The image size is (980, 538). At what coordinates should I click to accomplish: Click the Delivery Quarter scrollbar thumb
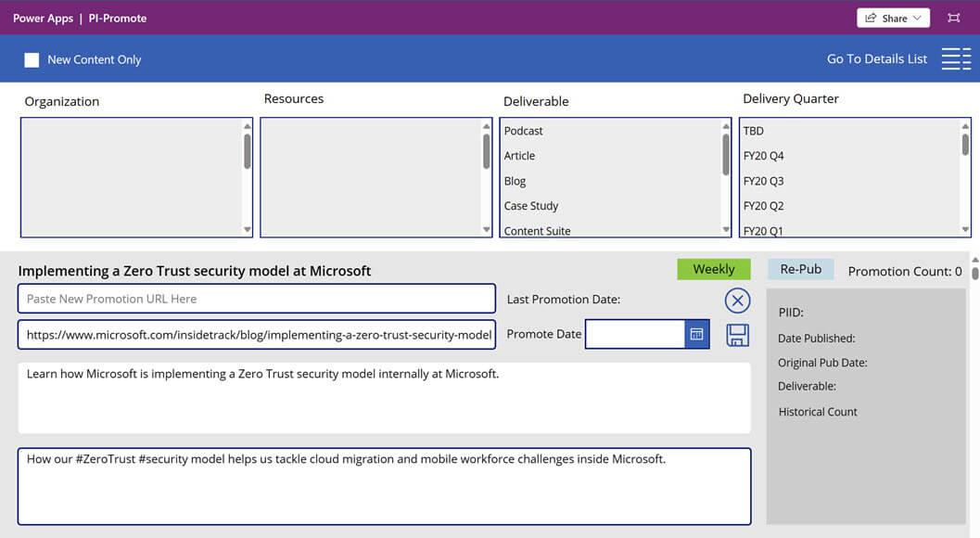[x=965, y=145]
